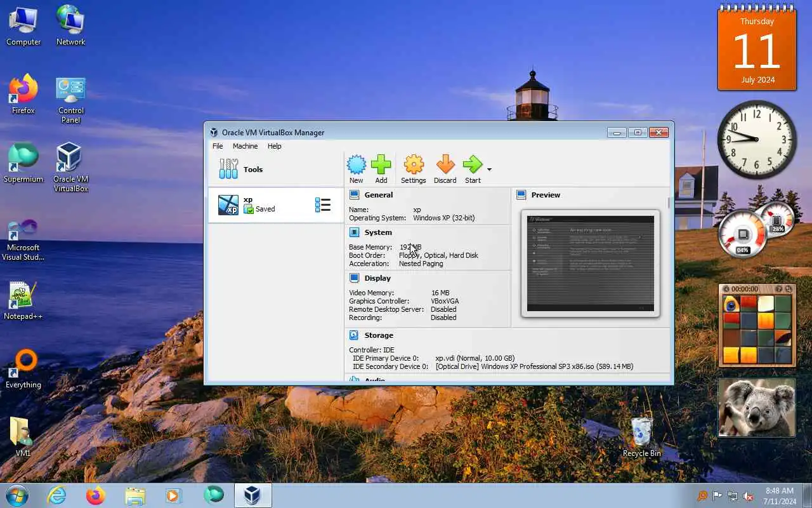Click the Action Center flag tray icon
This screenshot has width=812, height=508.
[x=717, y=496]
